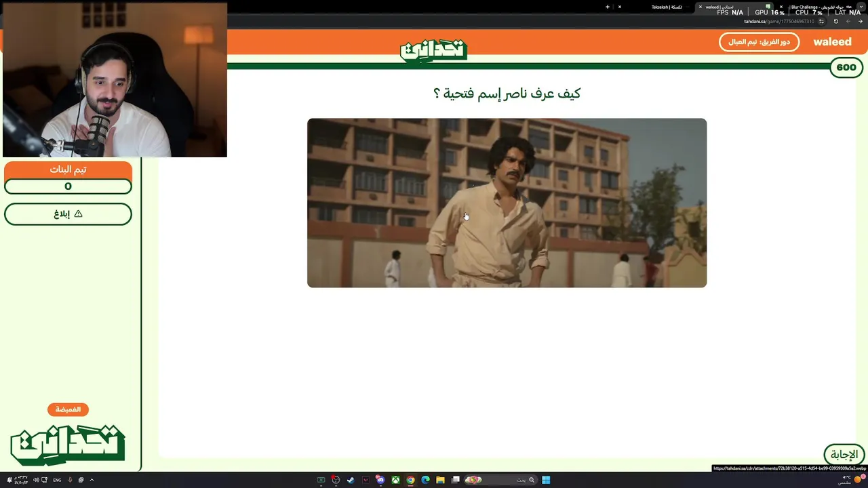Screen dimensions: 868x488
Task: Select the تيم البنات team name
Action: (68, 169)
